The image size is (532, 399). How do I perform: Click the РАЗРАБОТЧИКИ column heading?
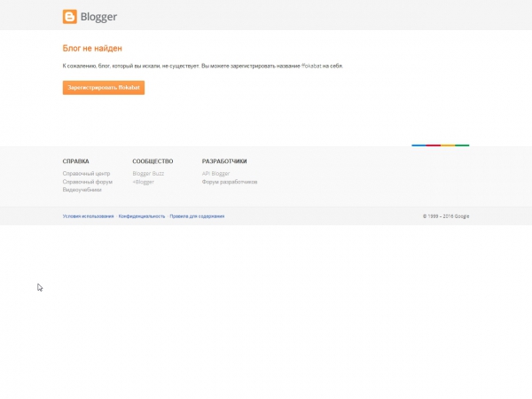[224, 161]
